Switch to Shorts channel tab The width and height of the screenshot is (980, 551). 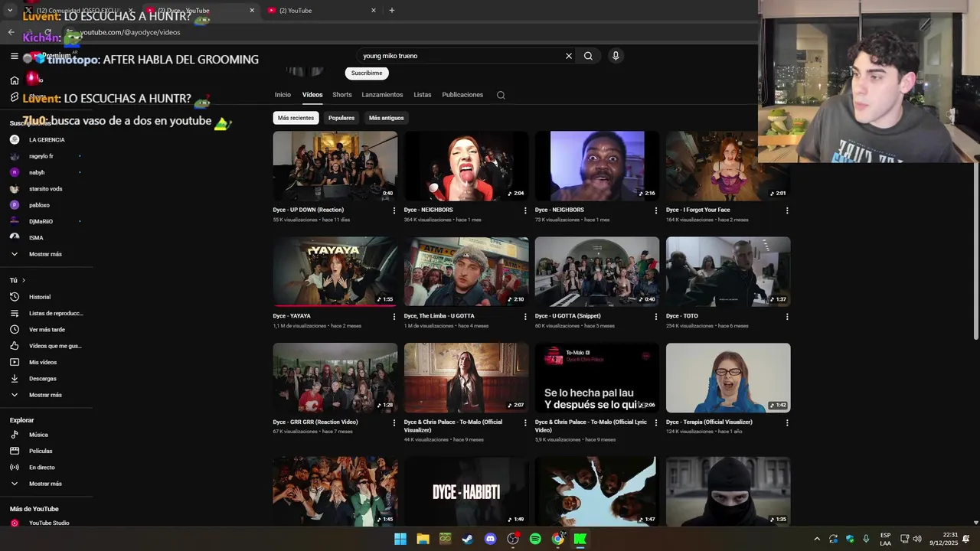[342, 95]
